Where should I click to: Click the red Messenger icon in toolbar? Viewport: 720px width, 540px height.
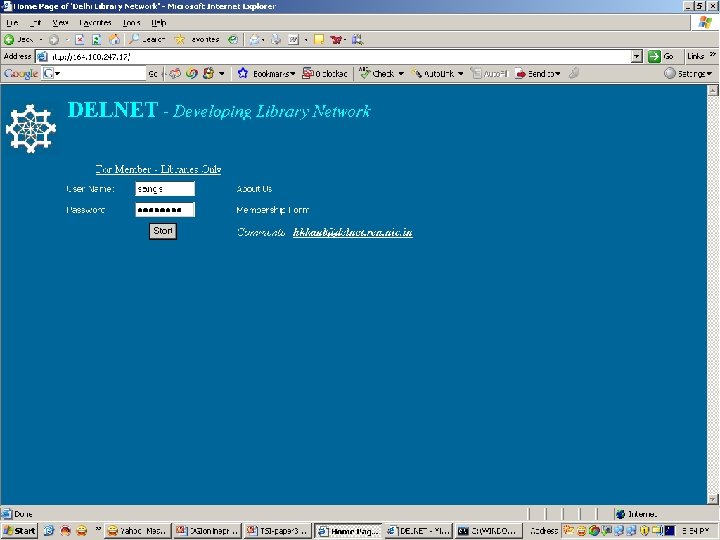click(x=336, y=39)
